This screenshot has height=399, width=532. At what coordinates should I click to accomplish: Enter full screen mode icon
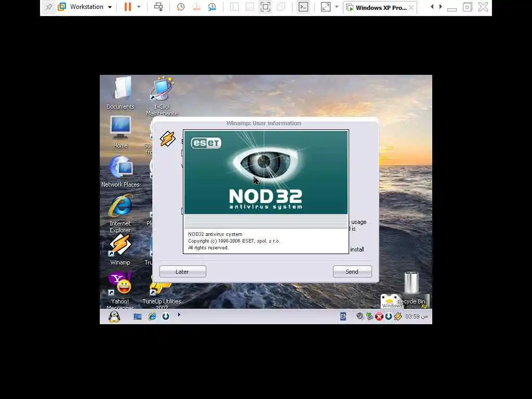click(265, 7)
